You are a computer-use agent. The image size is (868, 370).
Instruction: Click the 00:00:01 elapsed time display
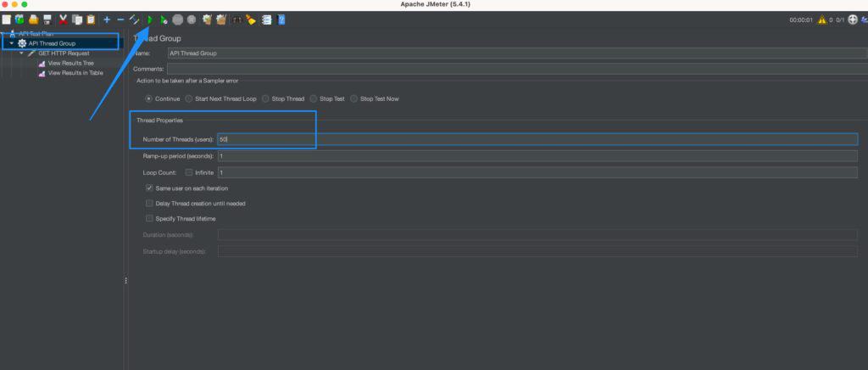pos(800,20)
